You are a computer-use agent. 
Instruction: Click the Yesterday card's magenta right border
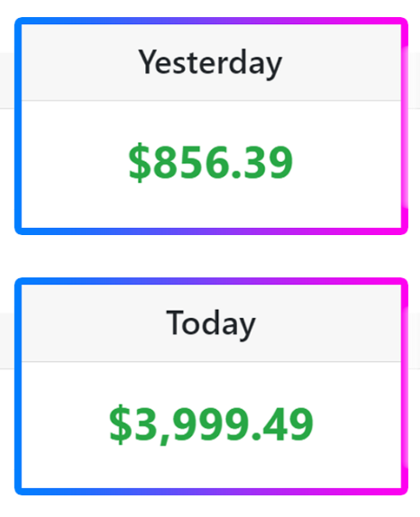pos(405,126)
